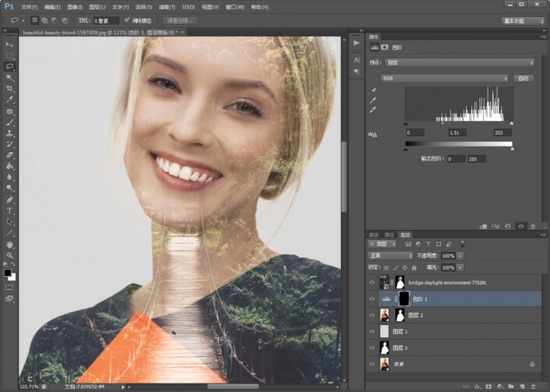This screenshot has width=550, height=392.
Task: Toggle the 消除锯齿 anti-alias checkbox
Action: click(x=127, y=19)
